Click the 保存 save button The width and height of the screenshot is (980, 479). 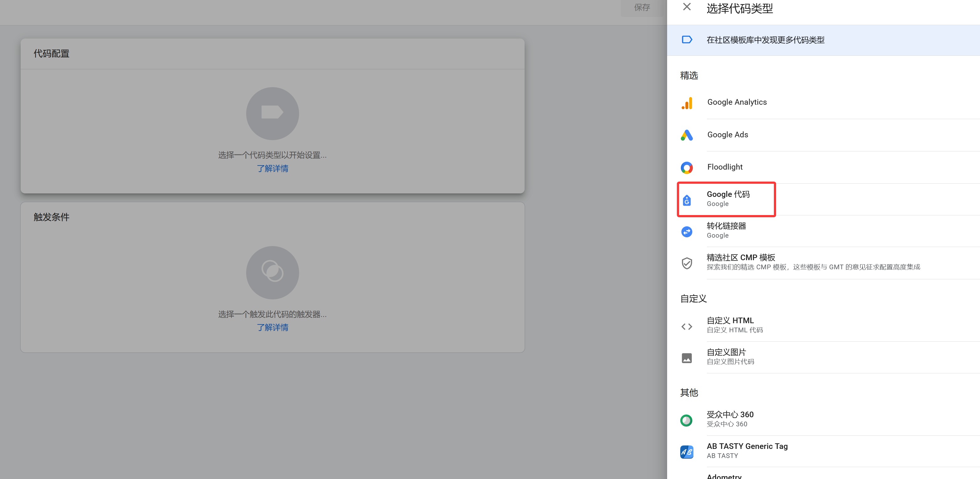point(642,7)
